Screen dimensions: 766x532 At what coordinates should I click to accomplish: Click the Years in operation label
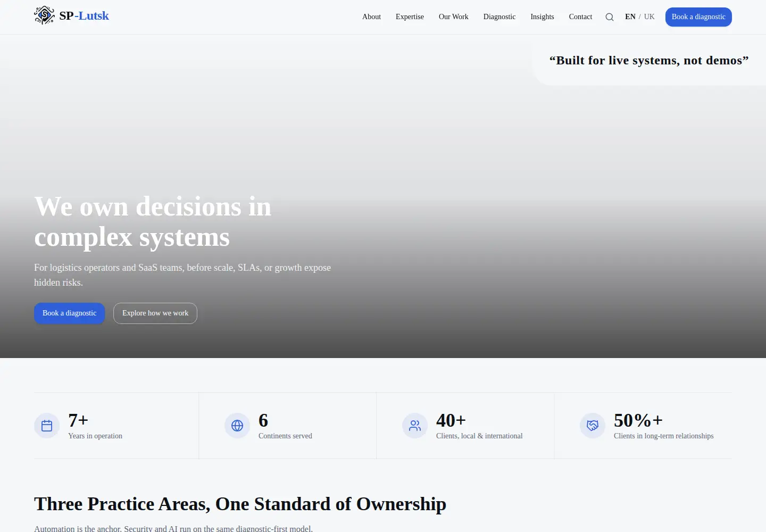point(95,436)
